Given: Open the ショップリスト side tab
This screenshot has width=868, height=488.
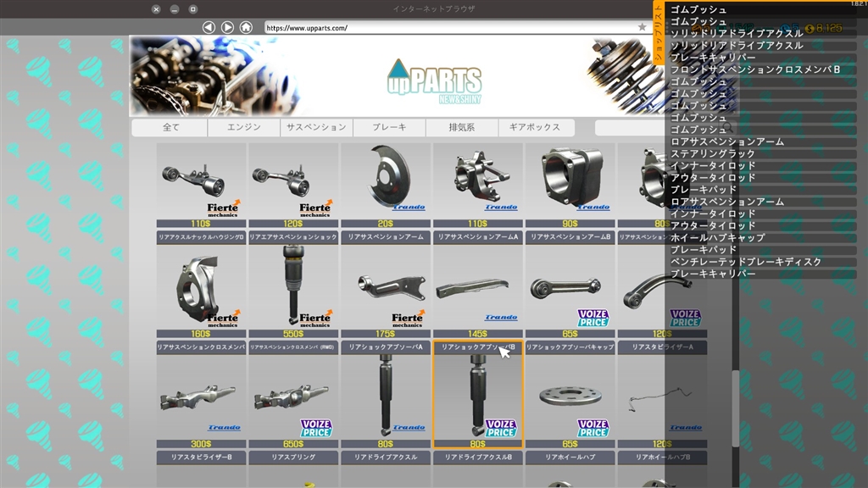Looking at the screenshot, I should 658,33.
